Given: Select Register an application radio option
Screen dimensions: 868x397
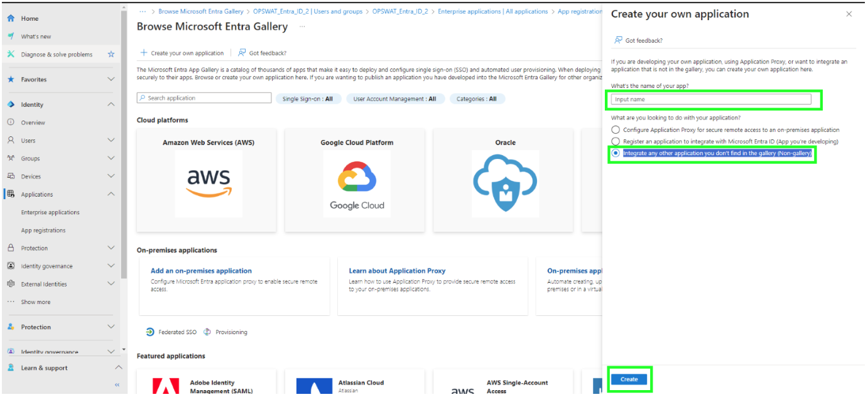Looking at the screenshot, I should pos(616,141).
